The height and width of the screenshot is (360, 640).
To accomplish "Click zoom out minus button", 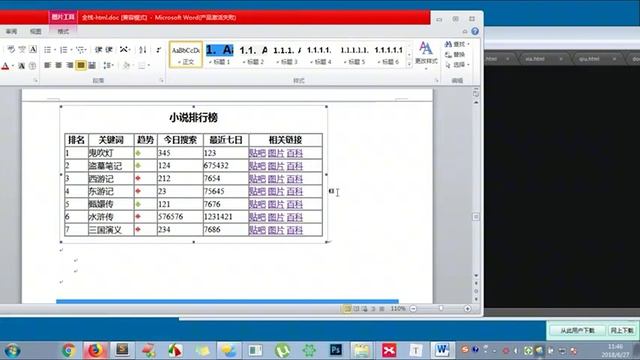I will click(413, 309).
